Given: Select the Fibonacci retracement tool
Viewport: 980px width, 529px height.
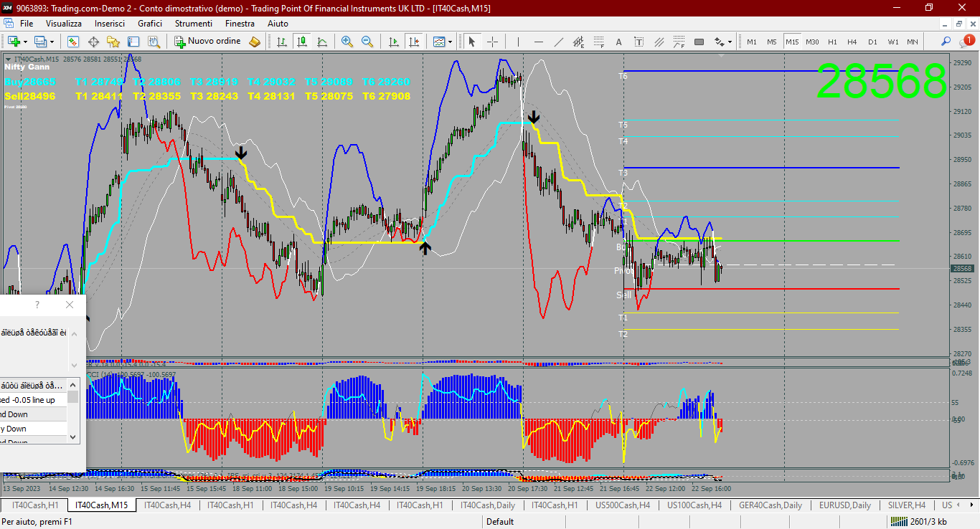Looking at the screenshot, I should [598, 42].
